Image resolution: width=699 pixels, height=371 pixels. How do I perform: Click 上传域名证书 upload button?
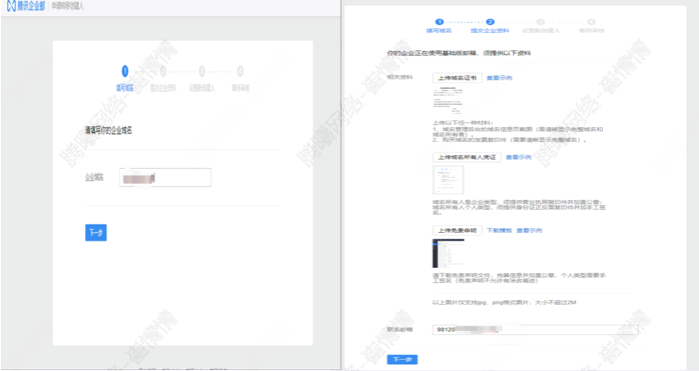457,78
